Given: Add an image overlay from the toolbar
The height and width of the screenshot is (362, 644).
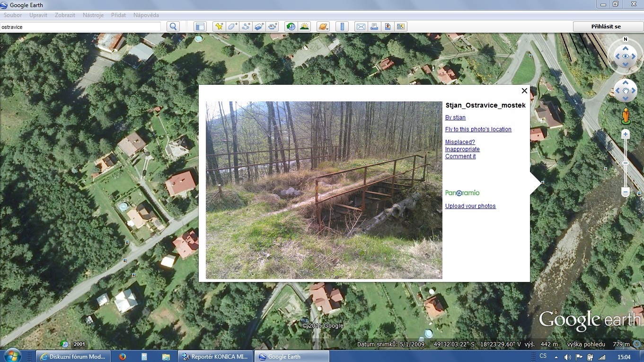Looking at the screenshot, I should click(259, 27).
